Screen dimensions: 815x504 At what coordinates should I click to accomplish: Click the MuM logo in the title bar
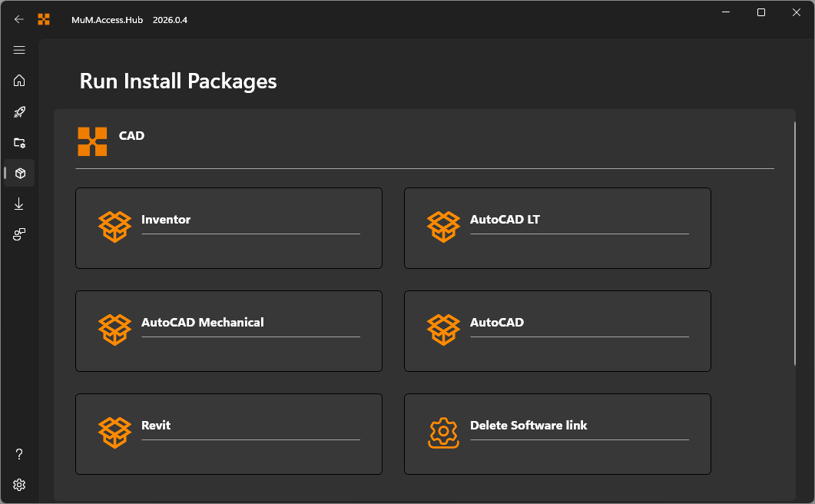[x=44, y=19]
